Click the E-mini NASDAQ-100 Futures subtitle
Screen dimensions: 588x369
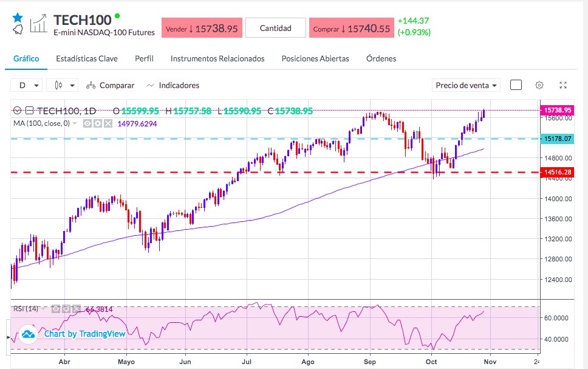(x=104, y=33)
